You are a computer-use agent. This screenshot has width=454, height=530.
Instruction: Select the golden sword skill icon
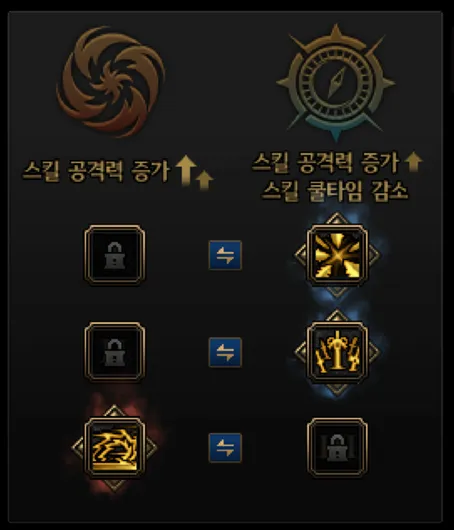coord(337,352)
